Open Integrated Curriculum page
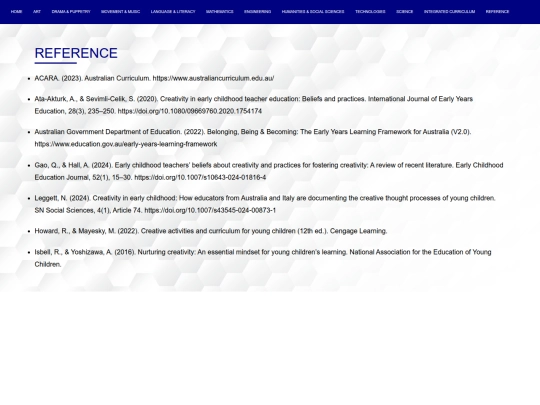 (x=449, y=12)
